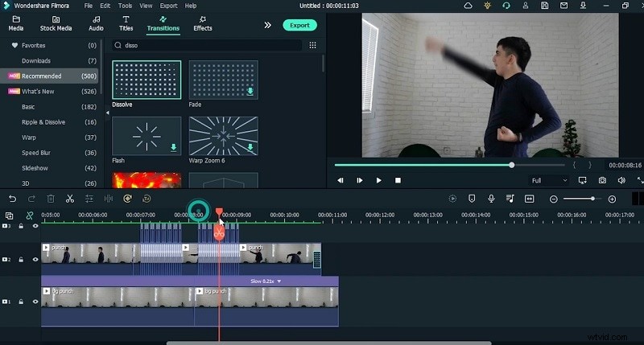Toggle grid view of transitions
644x345 pixels.
point(312,45)
